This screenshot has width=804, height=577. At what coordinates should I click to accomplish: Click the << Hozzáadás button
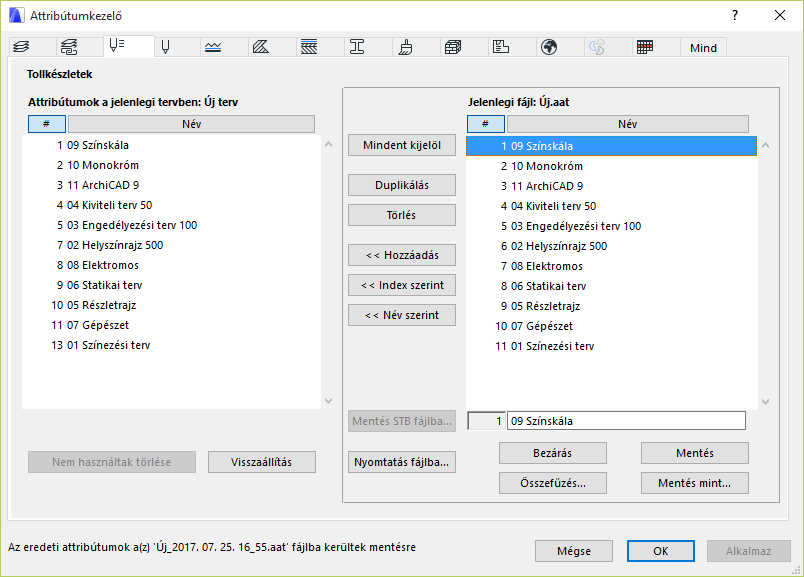coord(401,255)
